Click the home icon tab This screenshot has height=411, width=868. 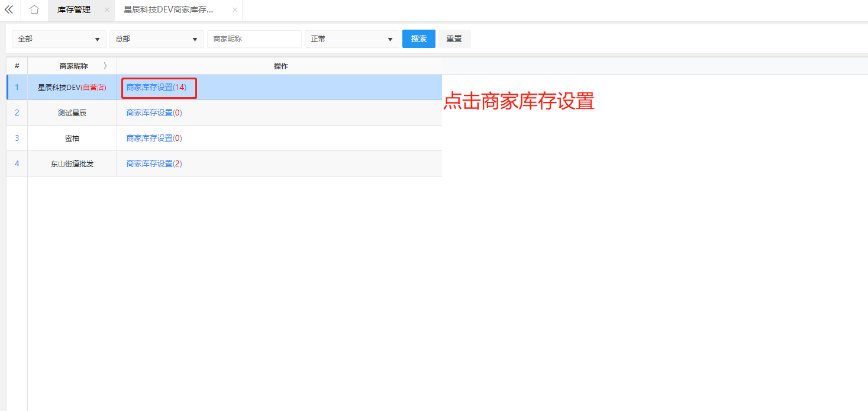pos(34,10)
